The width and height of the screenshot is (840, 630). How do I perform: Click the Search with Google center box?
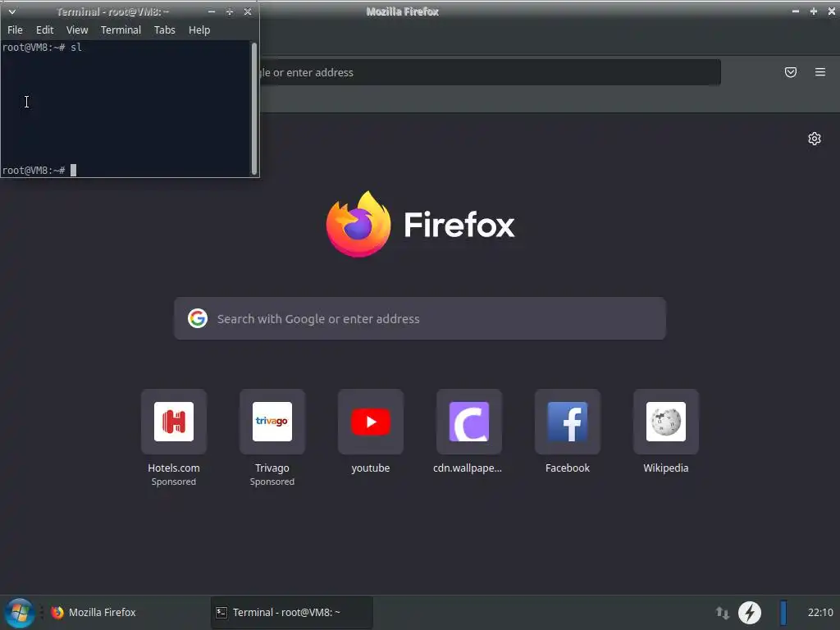pos(420,318)
